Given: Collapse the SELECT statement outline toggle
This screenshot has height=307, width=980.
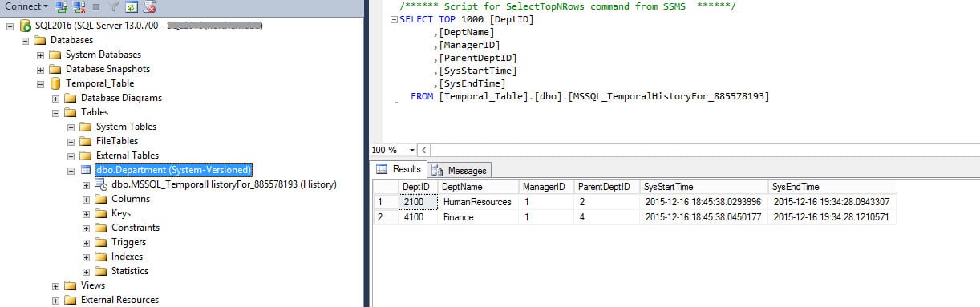Looking at the screenshot, I should click(393, 19).
